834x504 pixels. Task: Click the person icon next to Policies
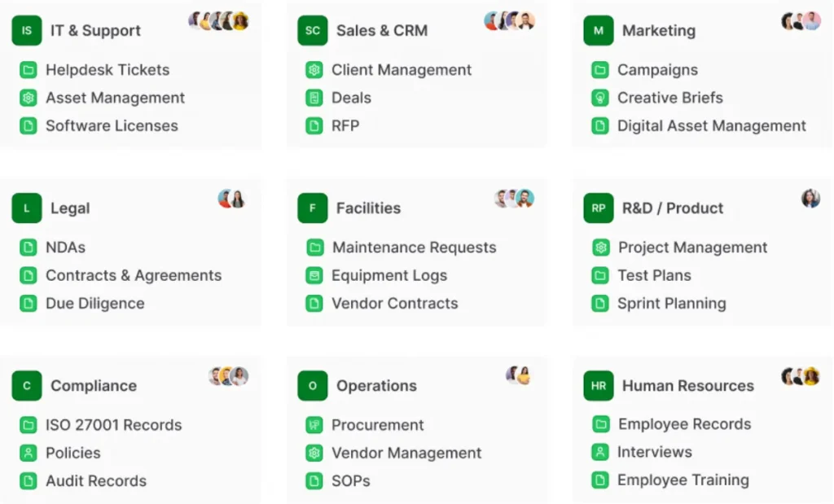pos(29,453)
